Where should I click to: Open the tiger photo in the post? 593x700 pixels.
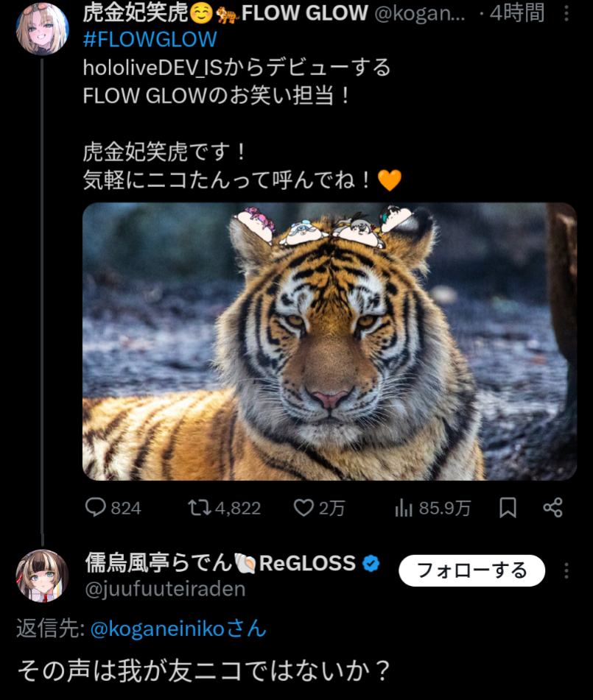[x=329, y=342]
